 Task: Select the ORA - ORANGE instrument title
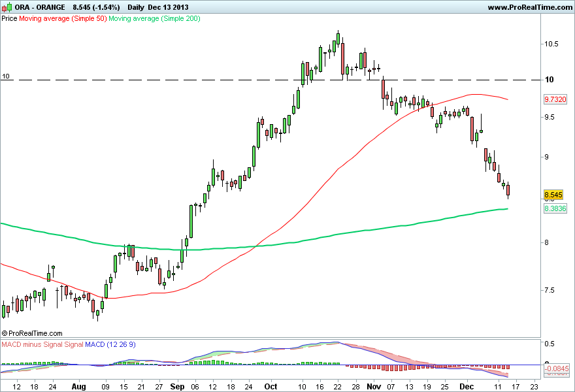40,7
